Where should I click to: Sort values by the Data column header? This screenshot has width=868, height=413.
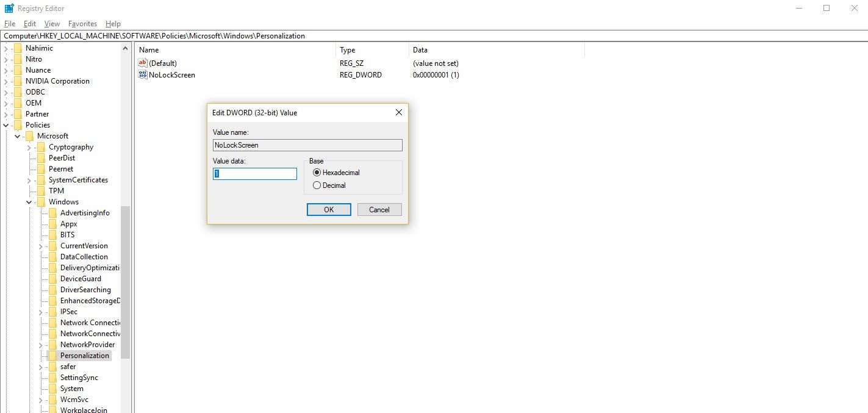coord(497,50)
